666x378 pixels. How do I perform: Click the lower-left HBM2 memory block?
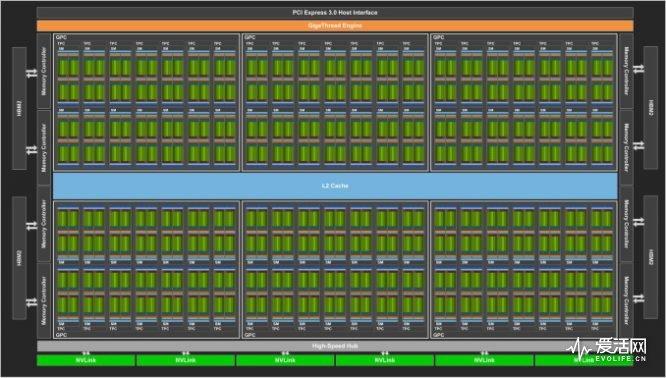coord(19,258)
